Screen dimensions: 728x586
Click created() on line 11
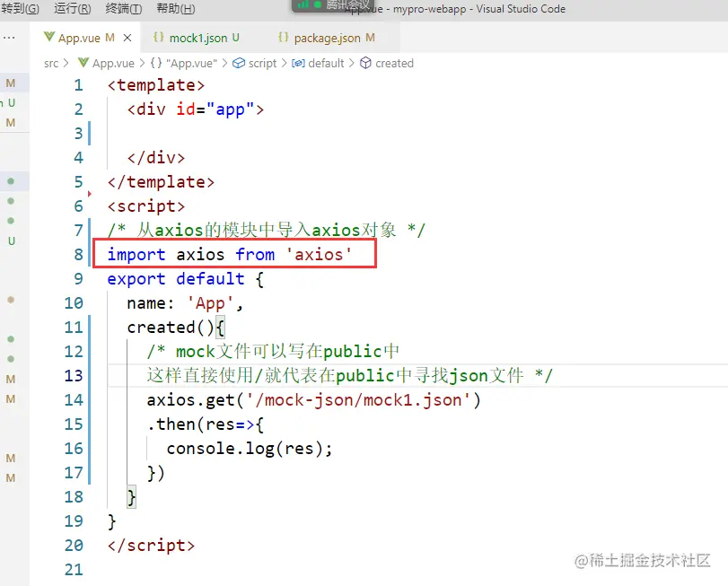click(x=171, y=328)
